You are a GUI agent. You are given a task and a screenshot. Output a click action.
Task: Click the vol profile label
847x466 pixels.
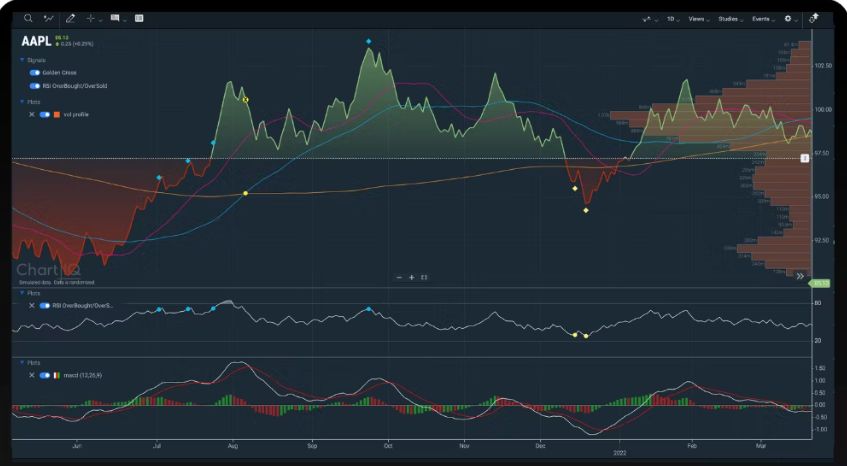tap(76, 114)
